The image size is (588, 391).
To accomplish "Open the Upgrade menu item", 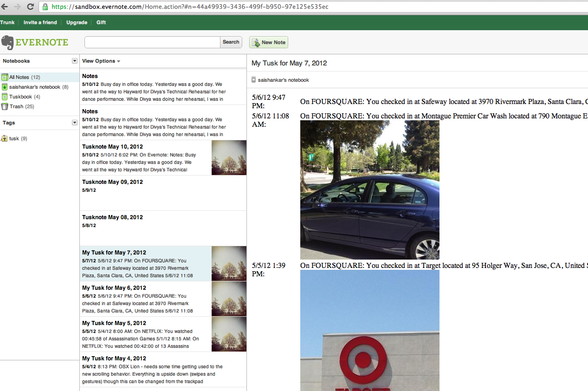I will coord(77,22).
